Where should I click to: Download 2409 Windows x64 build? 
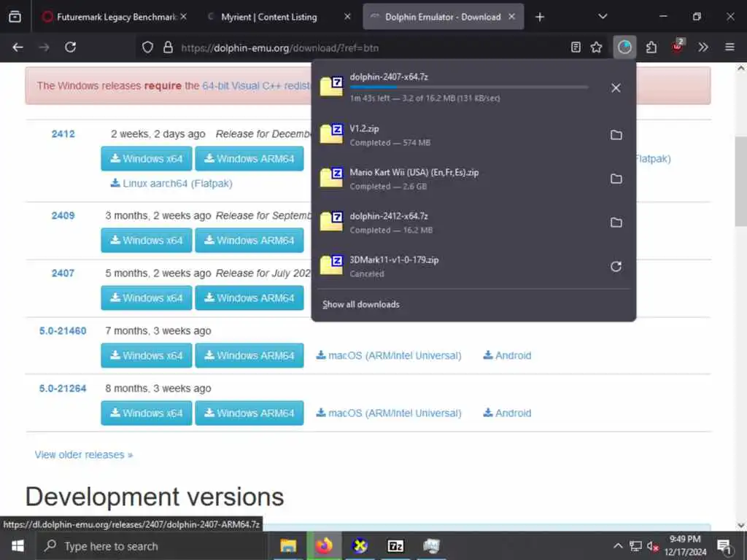click(146, 240)
